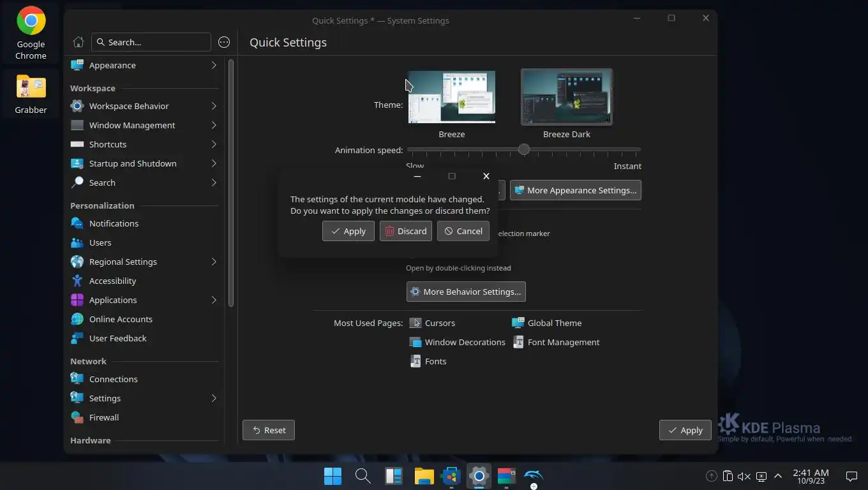Open More Behavior Settings

click(x=466, y=292)
